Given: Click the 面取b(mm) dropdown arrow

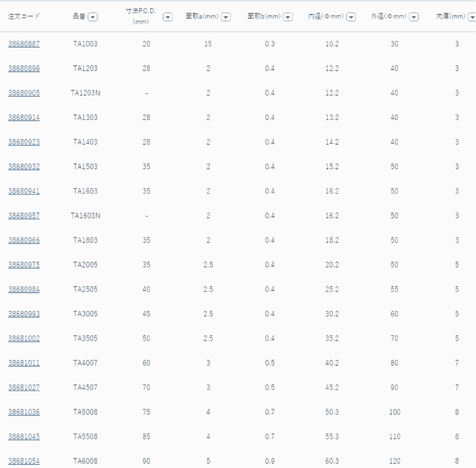Looking at the screenshot, I should click(x=288, y=17).
